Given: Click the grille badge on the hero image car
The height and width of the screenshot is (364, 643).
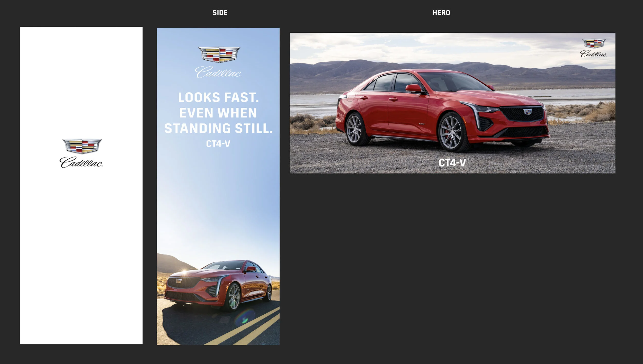Looking at the screenshot, I should coord(528,112).
